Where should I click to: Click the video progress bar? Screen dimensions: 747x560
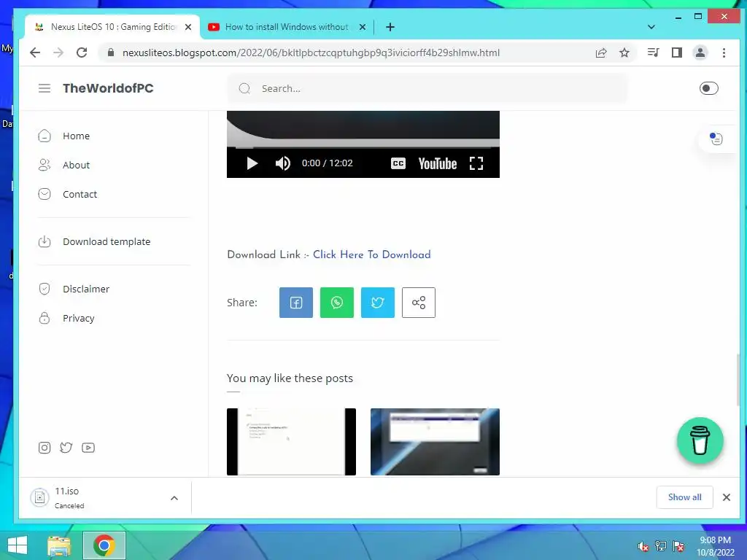[363, 147]
